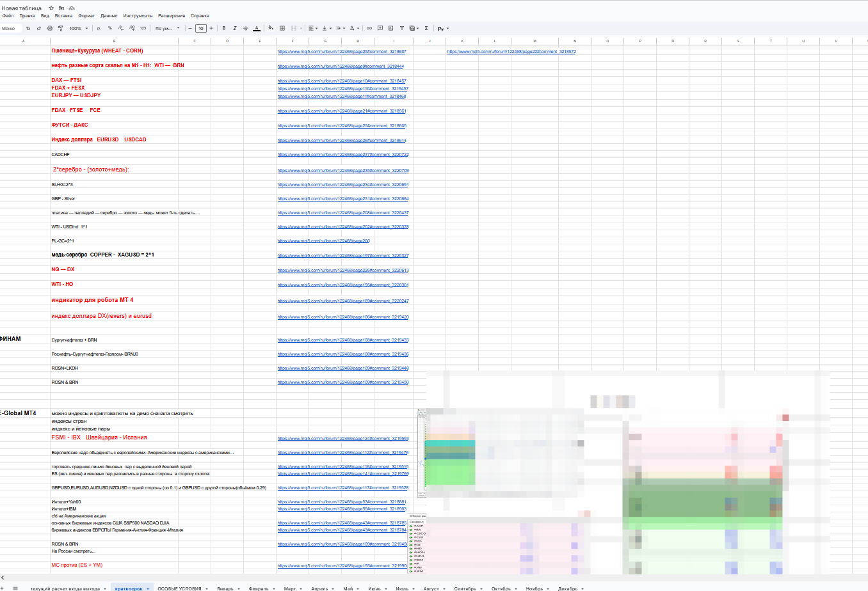
Task: Open the краткосрок tab dropdown arrow
Action: coord(148,588)
